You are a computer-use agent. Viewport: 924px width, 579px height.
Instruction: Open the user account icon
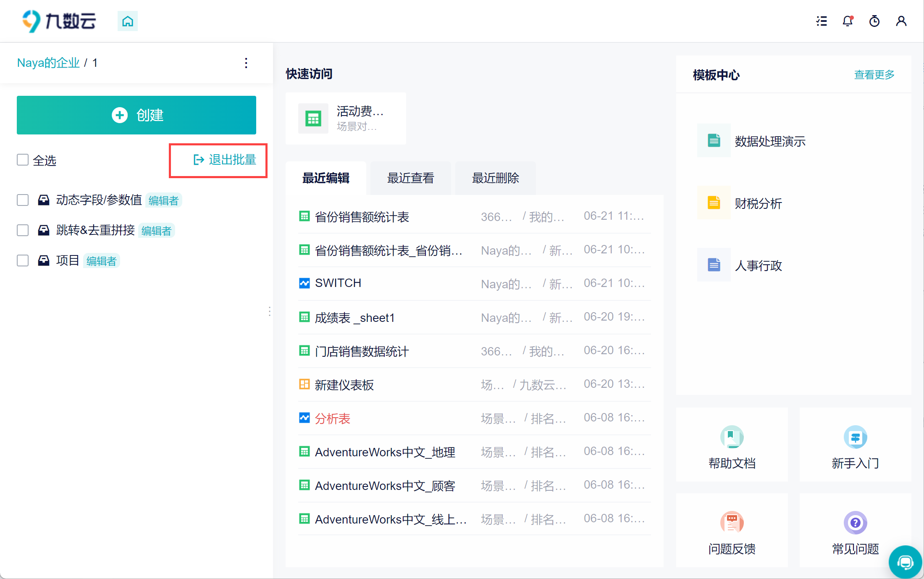point(901,21)
